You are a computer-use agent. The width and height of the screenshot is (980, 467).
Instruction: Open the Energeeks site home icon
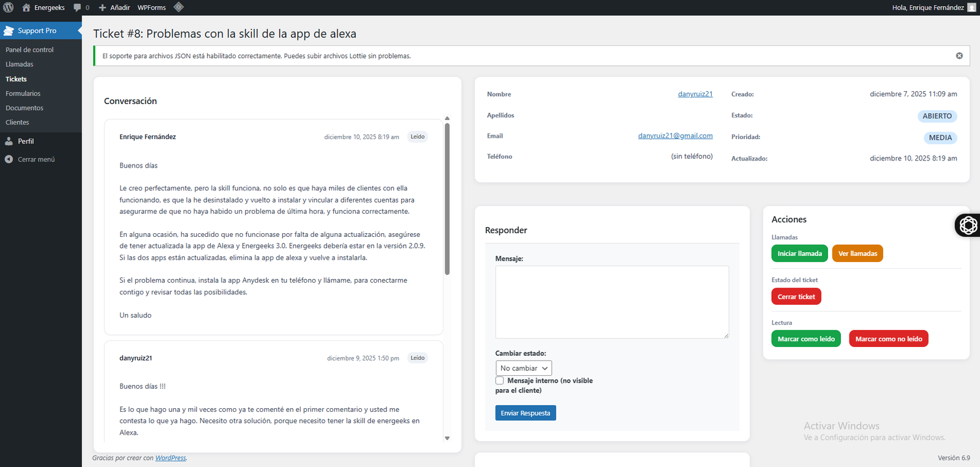click(26, 7)
